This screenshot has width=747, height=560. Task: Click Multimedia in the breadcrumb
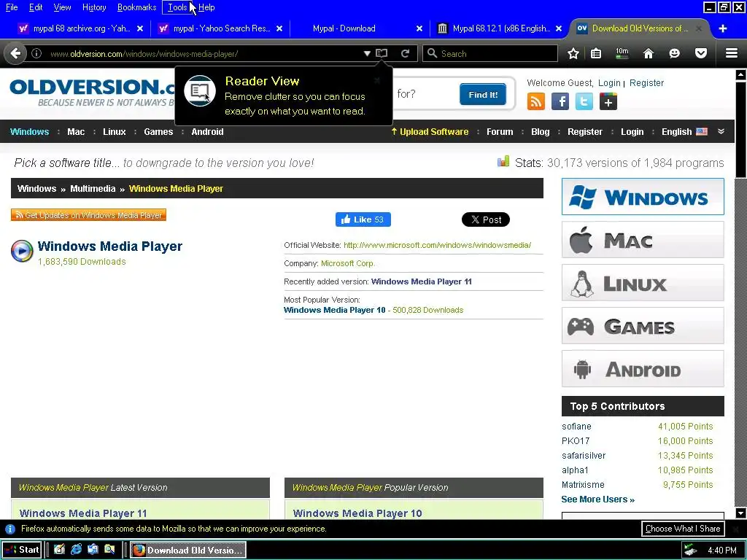(x=93, y=189)
